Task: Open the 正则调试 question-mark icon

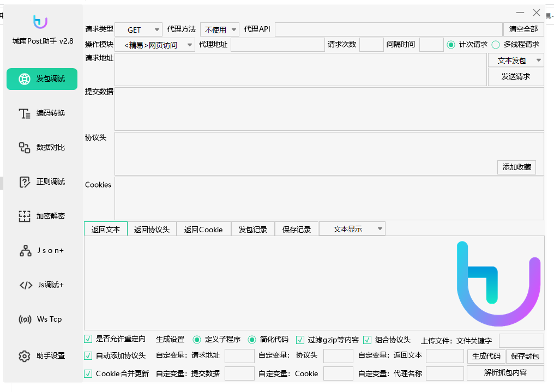Action: coord(25,182)
